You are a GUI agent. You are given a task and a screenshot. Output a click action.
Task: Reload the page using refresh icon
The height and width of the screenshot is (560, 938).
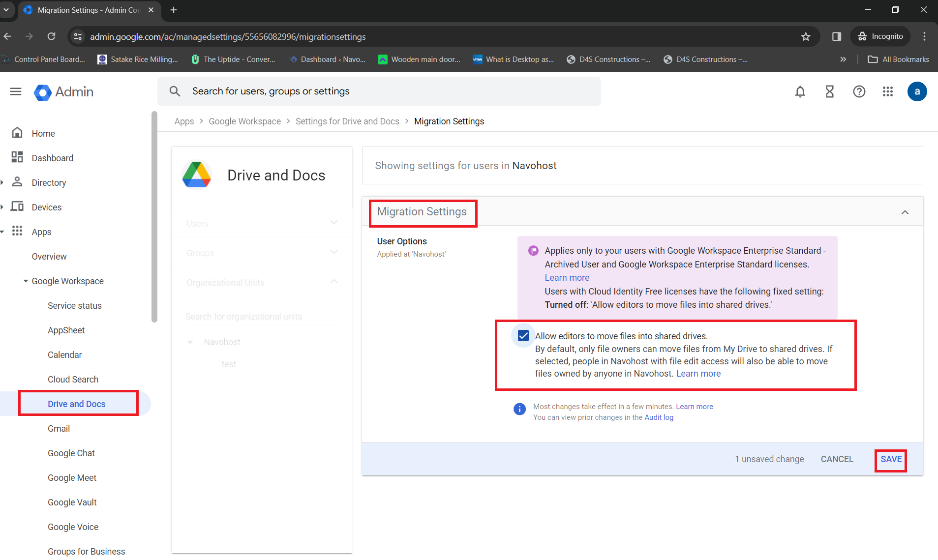click(52, 36)
